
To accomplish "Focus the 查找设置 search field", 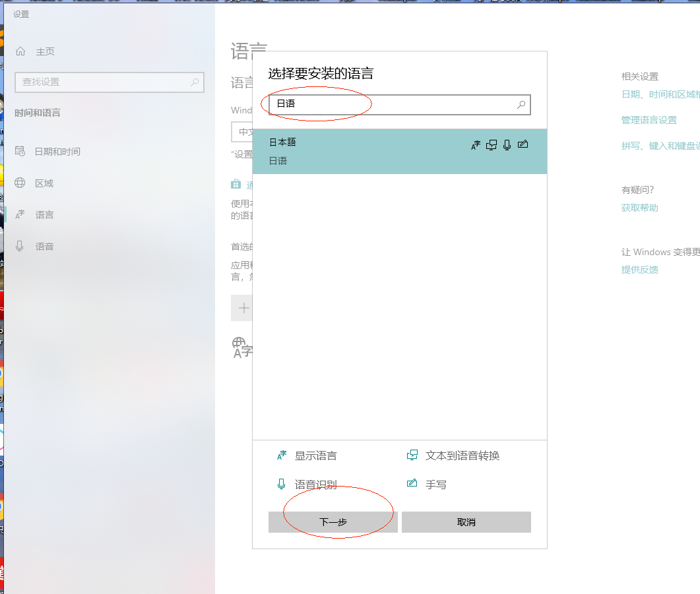I will pyautogui.click(x=110, y=82).
